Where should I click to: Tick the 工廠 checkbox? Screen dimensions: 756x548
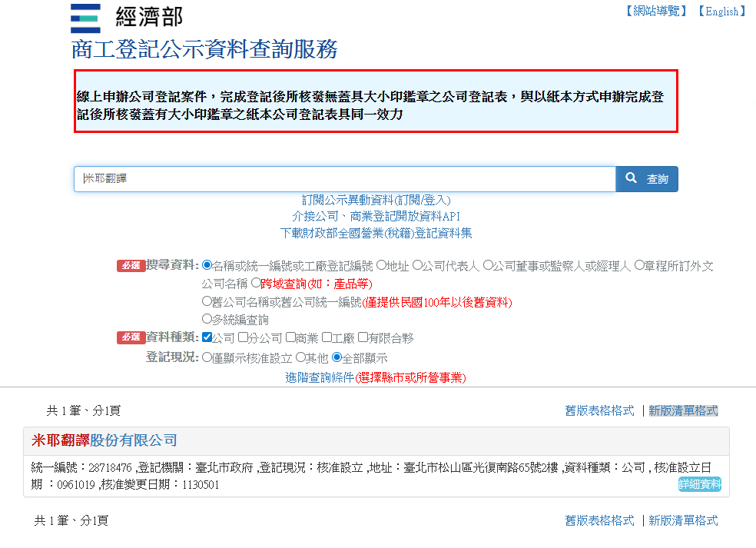[x=327, y=337]
